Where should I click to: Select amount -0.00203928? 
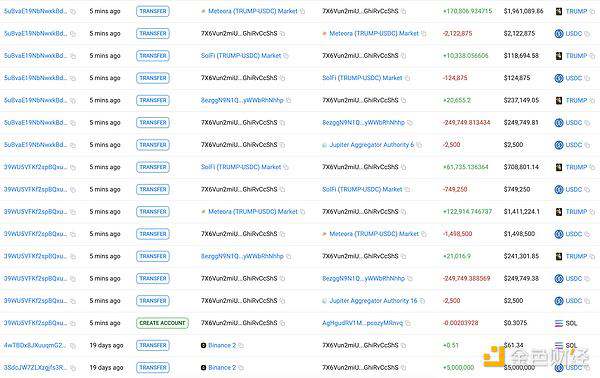460,323
